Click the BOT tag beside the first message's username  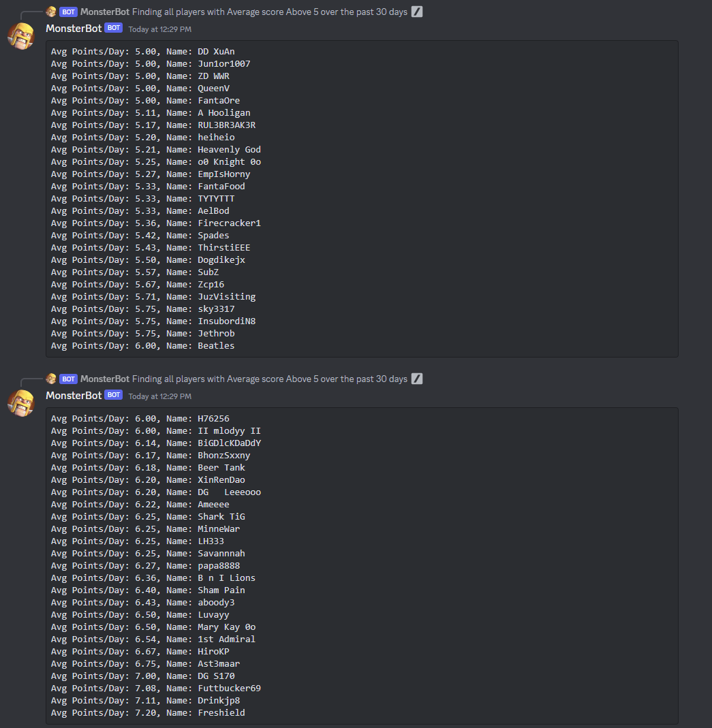pos(114,28)
